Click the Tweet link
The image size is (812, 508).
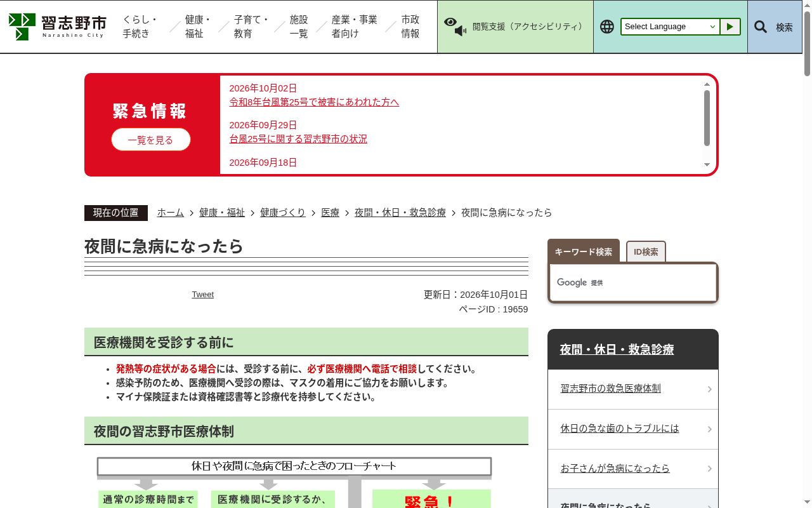(x=203, y=295)
